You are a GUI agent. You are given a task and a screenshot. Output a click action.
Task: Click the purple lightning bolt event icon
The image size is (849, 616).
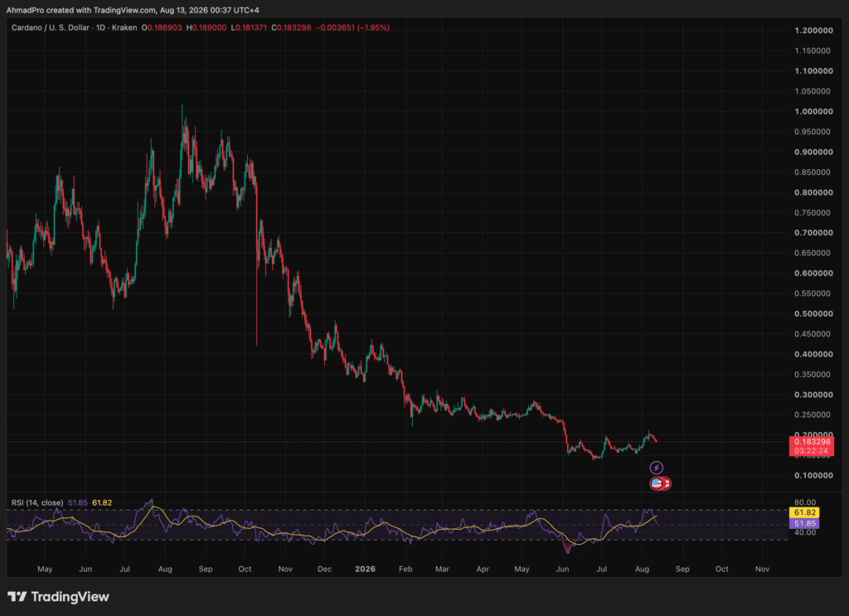[657, 467]
